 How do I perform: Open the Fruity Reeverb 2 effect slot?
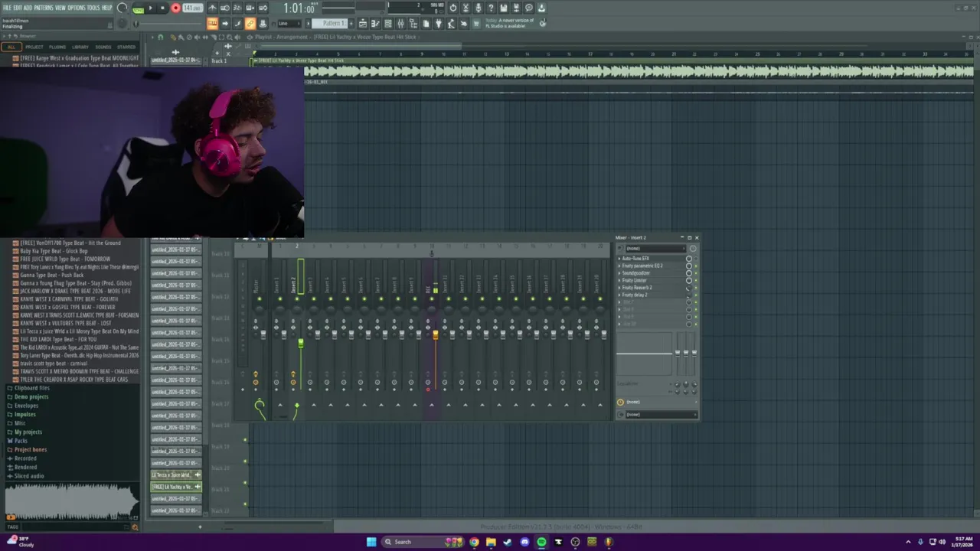tap(637, 288)
